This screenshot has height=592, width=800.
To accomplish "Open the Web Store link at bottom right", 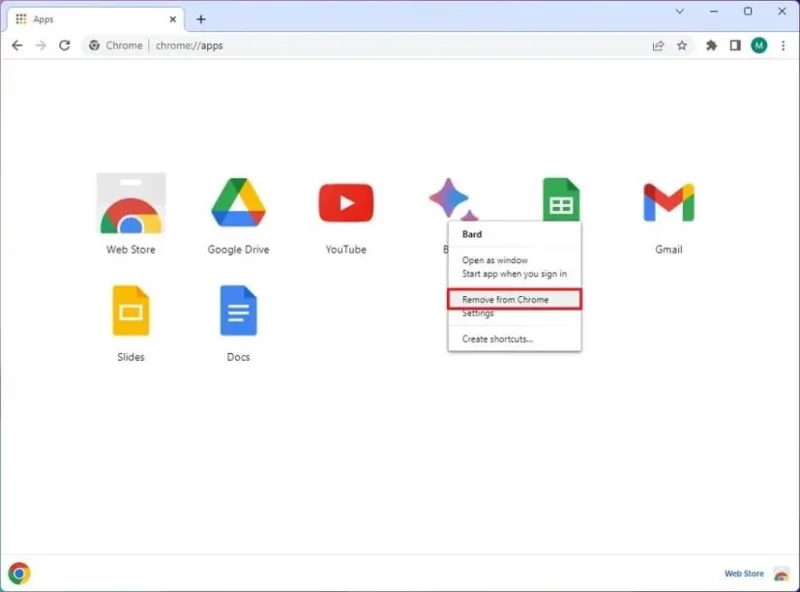I will [744, 574].
